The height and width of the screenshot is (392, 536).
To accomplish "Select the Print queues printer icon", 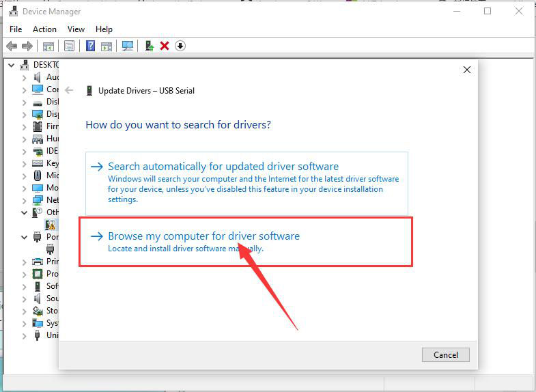I will 38,262.
